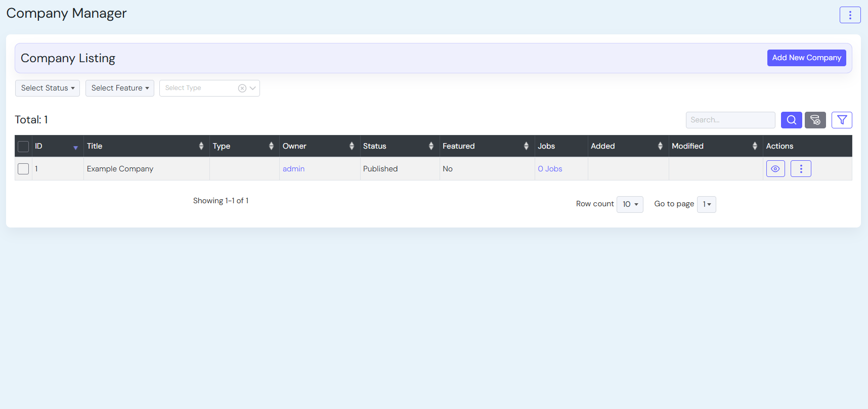Open the 0 Jobs link

[x=550, y=169]
